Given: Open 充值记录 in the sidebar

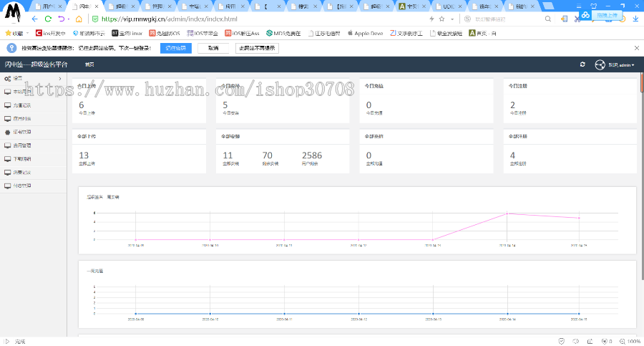Looking at the screenshot, I should pyautogui.click(x=33, y=105).
